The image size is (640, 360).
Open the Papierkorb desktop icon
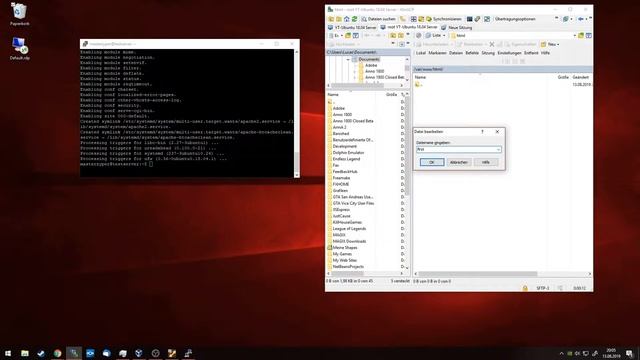point(19,15)
